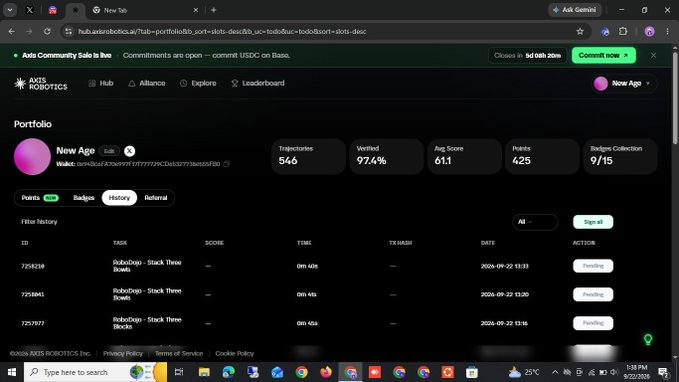This screenshot has width=679, height=382.
Task: Click the Verified 97.4% stat card
Action: (387, 156)
